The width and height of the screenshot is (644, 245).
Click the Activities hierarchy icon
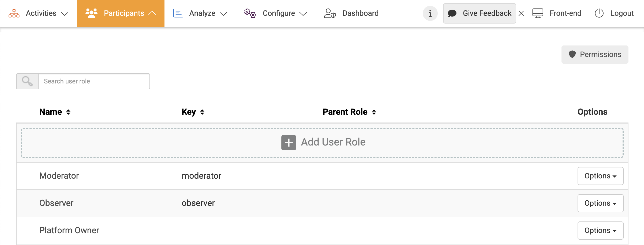click(x=14, y=13)
